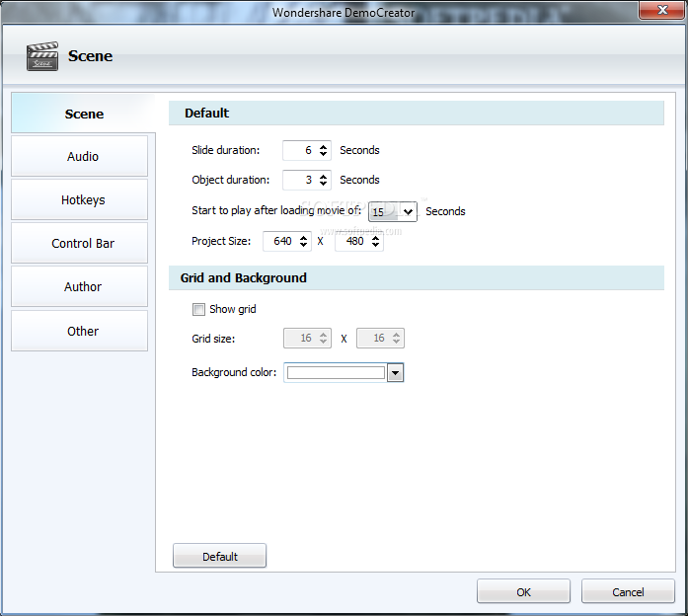Screen dimensions: 688x616
Task: Click the first Grid size field
Action: tap(307, 339)
